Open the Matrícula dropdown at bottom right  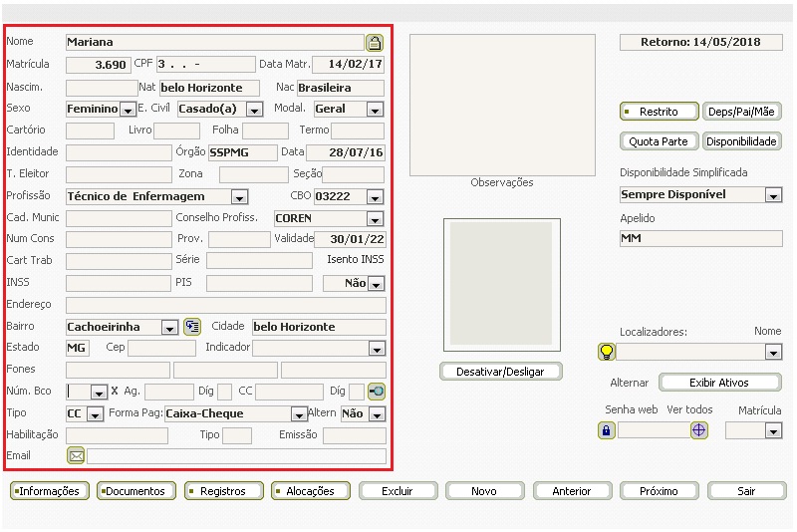[774, 431]
